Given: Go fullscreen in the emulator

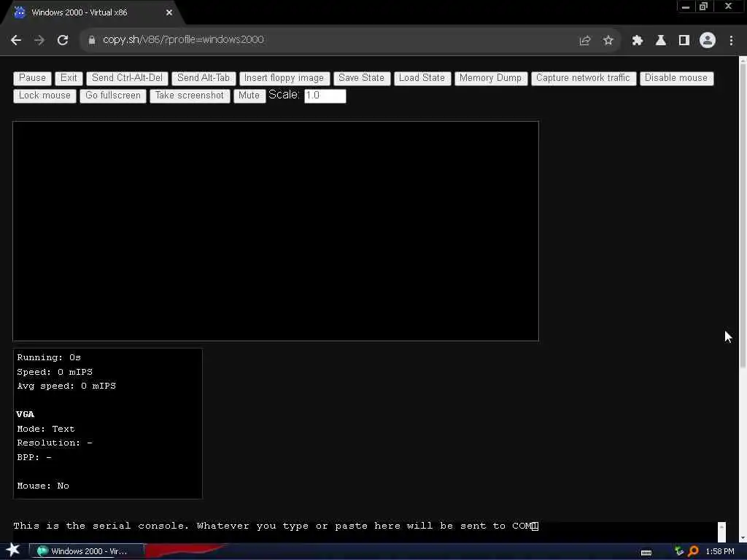Looking at the screenshot, I should pyautogui.click(x=113, y=96).
